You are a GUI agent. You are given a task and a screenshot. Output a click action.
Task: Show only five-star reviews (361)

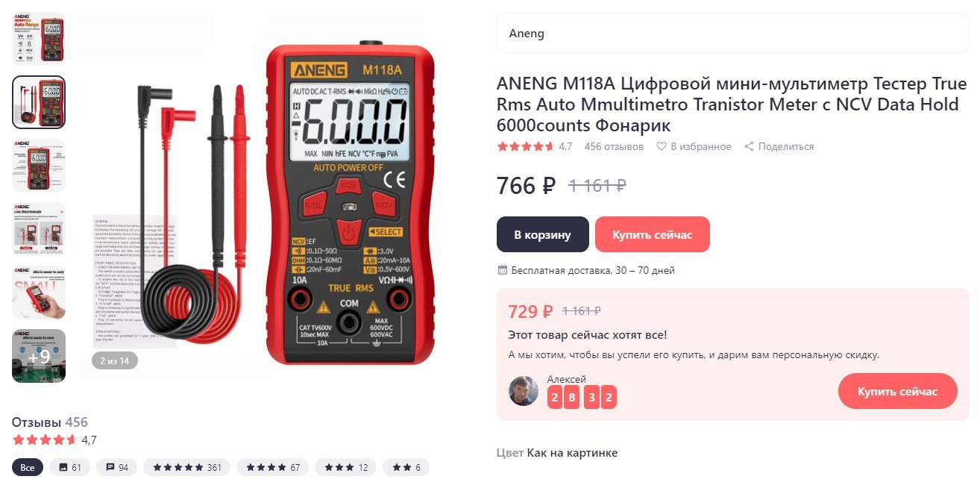pos(187,468)
